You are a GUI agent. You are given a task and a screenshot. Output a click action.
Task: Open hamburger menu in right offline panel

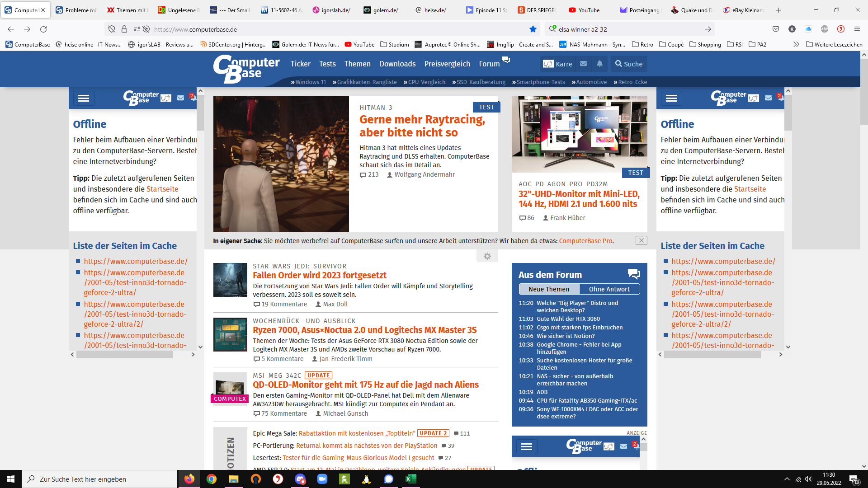click(671, 98)
